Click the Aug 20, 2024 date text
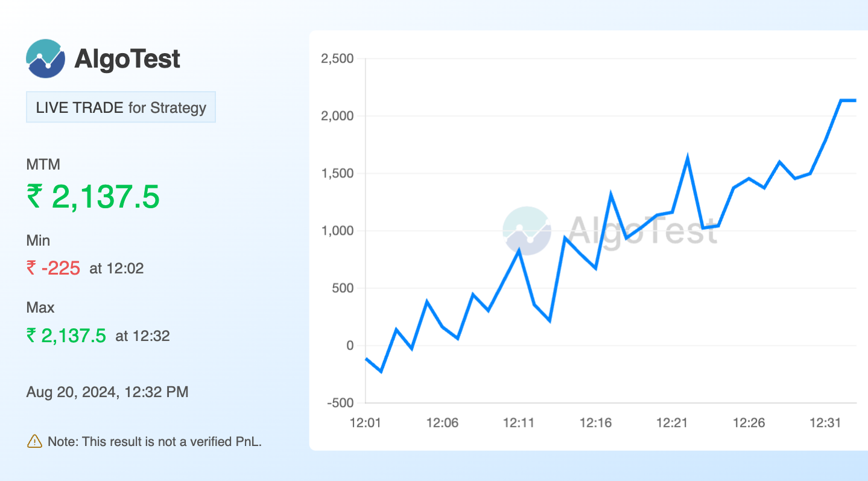The image size is (868, 481). (x=107, y=392)
